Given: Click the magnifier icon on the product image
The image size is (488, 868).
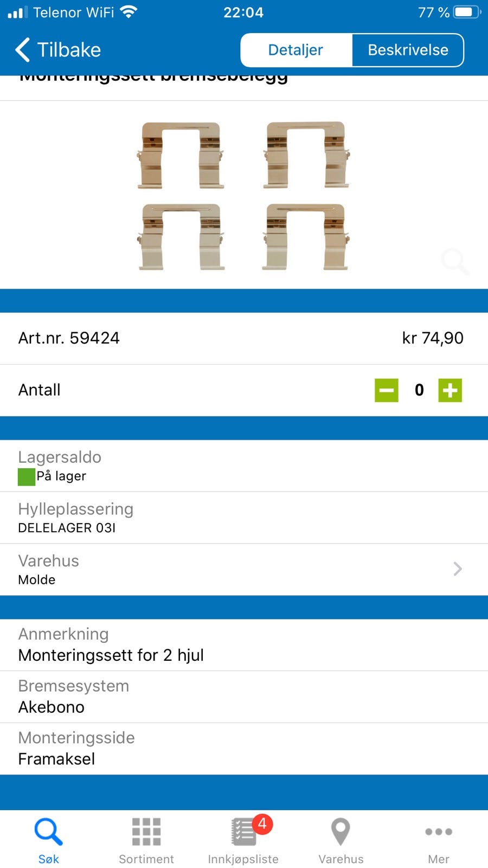Looking at the screenshot, I should pyautogui.click(x=455, y=262).
